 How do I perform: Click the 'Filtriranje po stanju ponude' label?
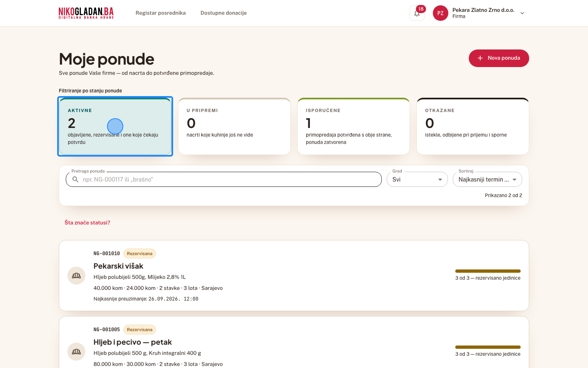[90, 91]
